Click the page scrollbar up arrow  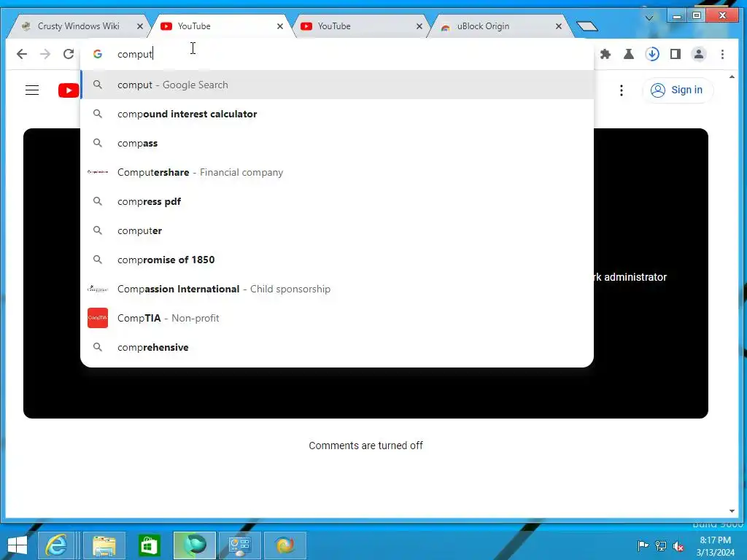(x=732, y=77)
